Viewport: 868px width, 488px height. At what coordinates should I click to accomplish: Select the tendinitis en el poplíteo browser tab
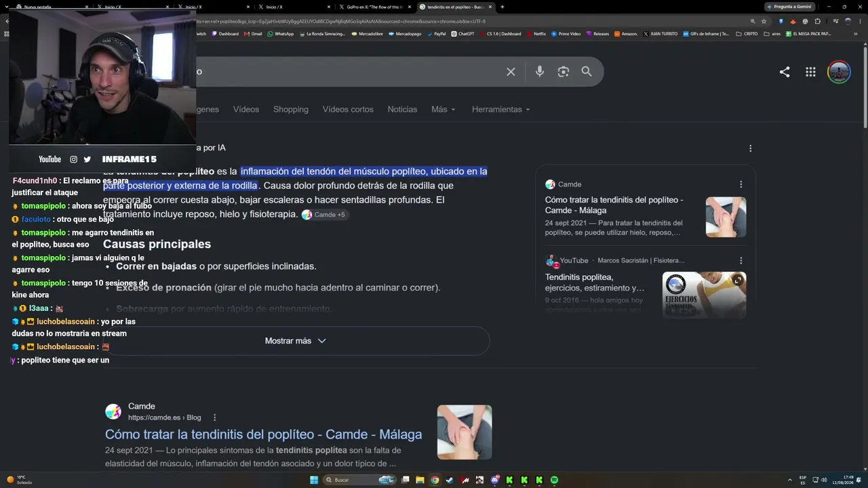click(x=456, y=7)
